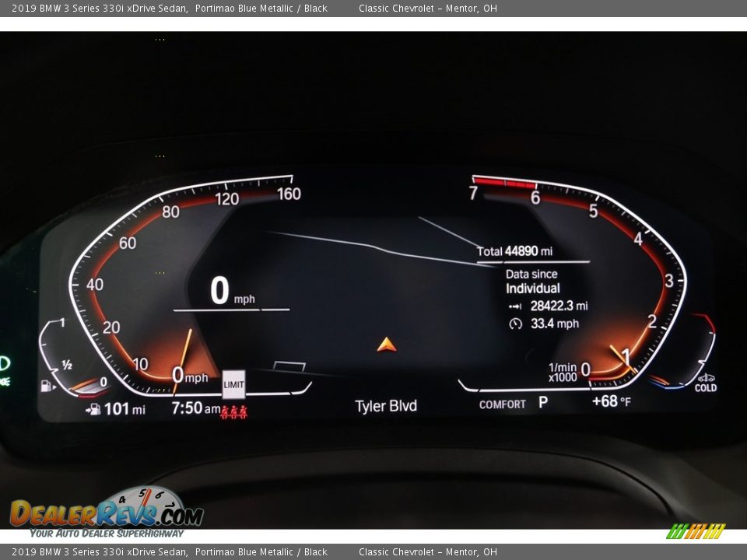Select the '+68 °F' outside temperature
Image resolution: width=747 pixels, height=560 pixels.
coord(612,401)
